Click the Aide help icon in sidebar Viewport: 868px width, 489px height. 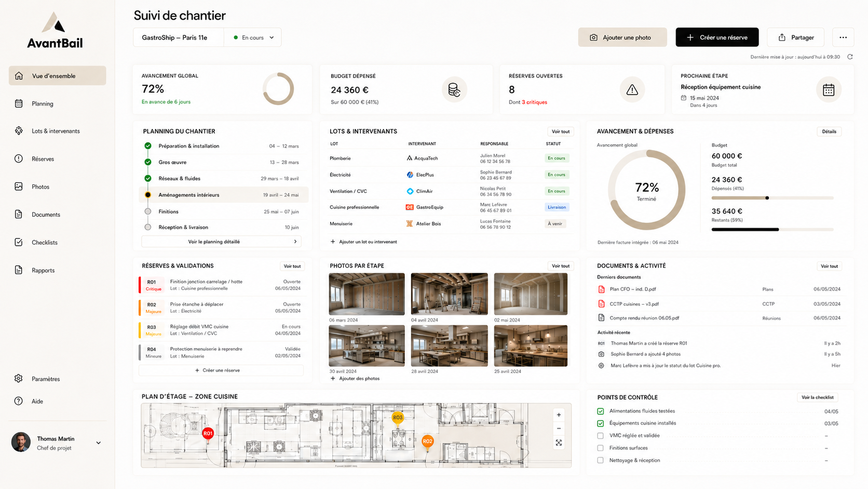pos(19,401)
